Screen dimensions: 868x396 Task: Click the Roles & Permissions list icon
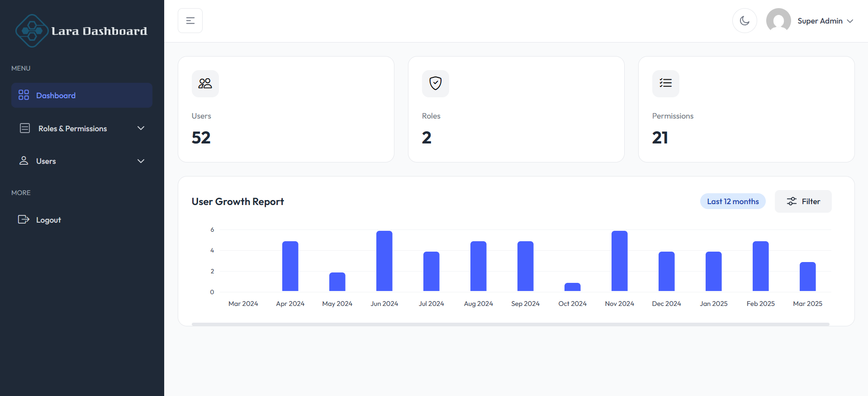coord(25,128)
